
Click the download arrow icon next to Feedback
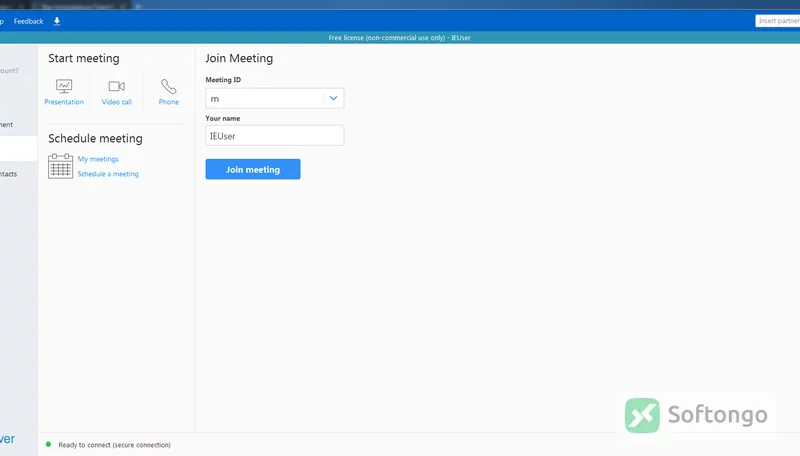57,21
